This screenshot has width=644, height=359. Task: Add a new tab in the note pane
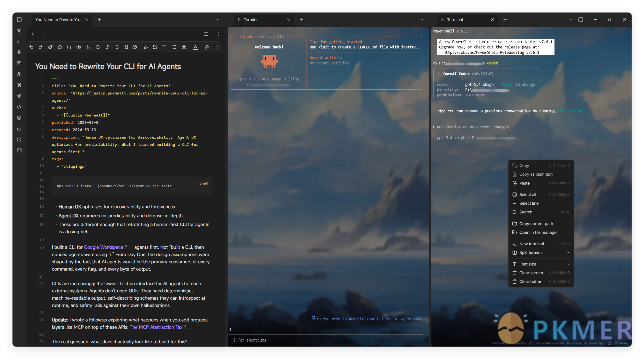(99, 20)
